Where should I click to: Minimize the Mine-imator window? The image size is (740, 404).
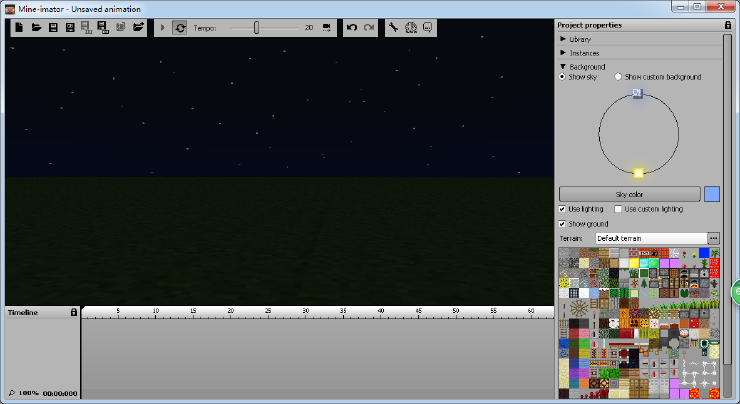tap(680, 7)
